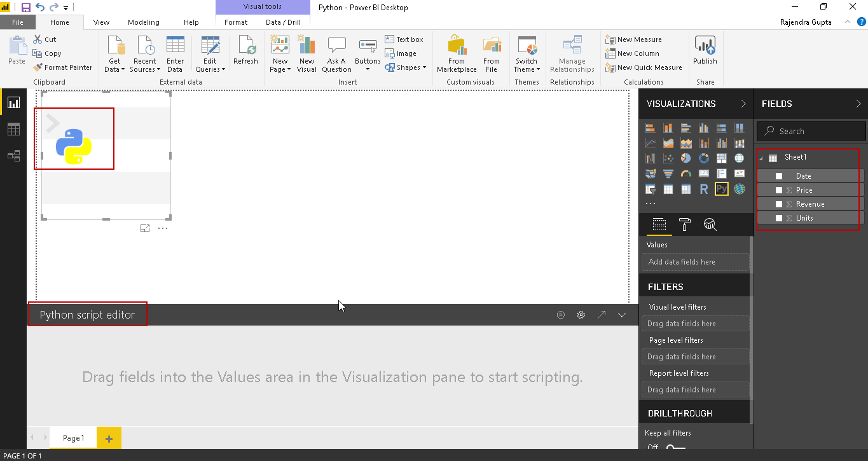Check the Price field checkbox

pos(779,190)
